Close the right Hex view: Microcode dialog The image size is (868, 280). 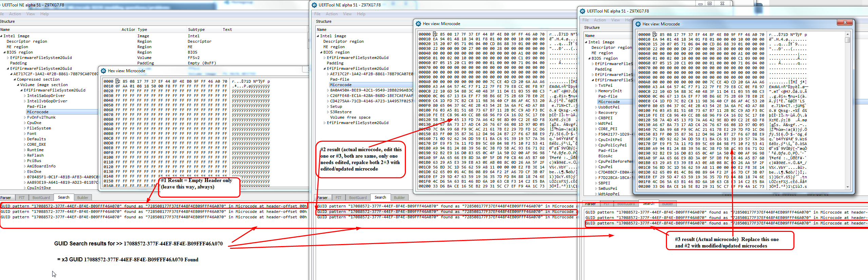click(845, 23)
